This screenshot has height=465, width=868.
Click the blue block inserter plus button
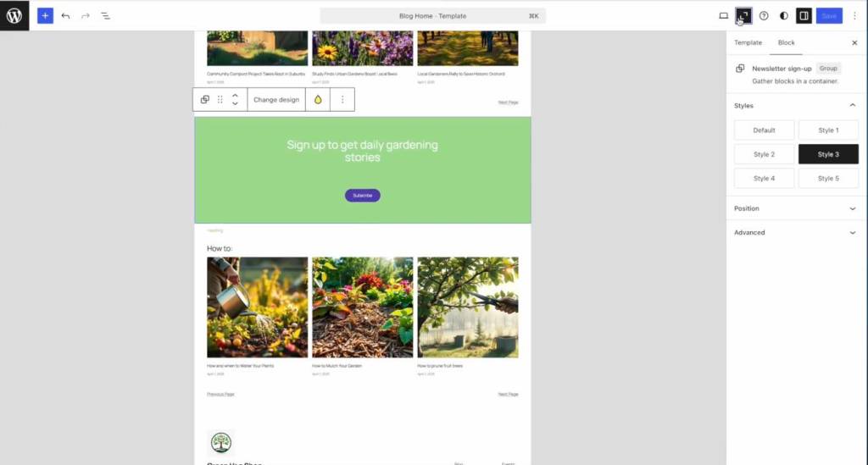pos(46,15)
